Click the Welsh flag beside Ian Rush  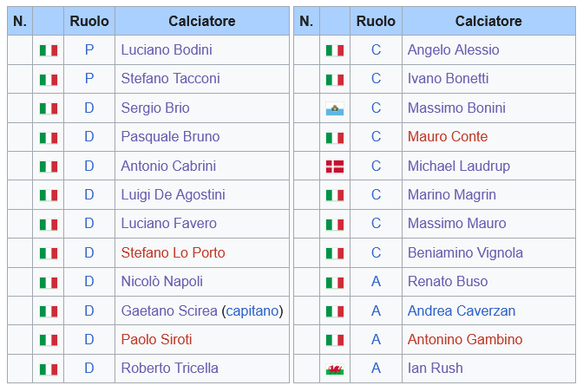(334, 369)
